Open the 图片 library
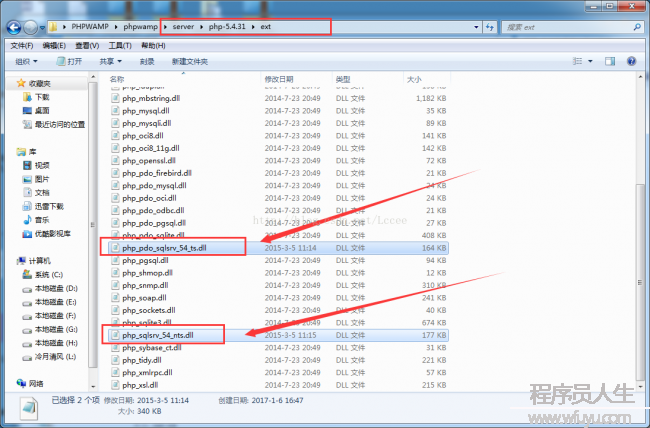Image resolution: width=650 pixels, height=428 pixels. pyautogui.click(x=42, y=179)
